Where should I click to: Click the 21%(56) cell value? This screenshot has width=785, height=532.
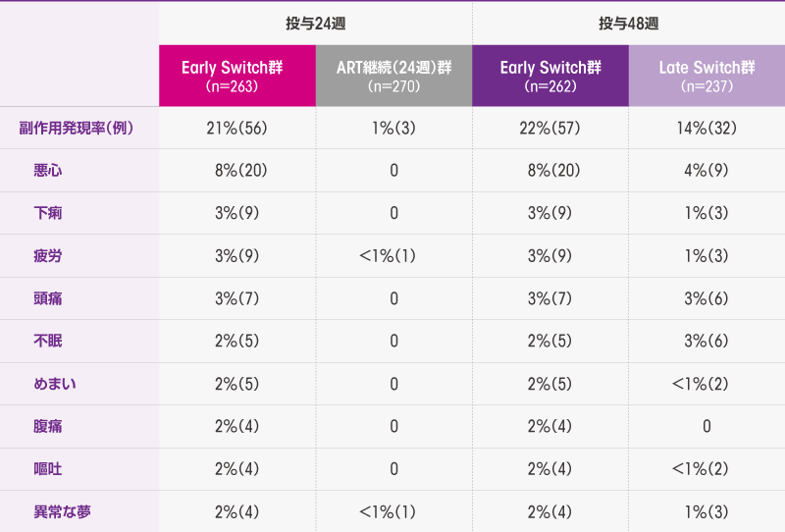pyautogui.click(x=236, y=129)
